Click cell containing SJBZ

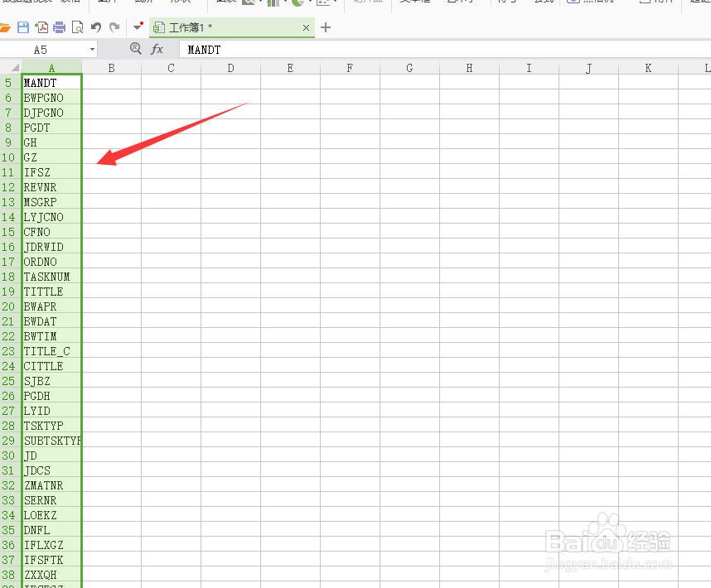51,381
